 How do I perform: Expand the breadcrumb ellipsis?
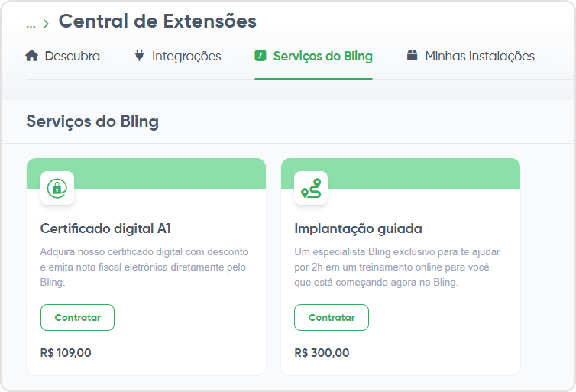point(31,24)
